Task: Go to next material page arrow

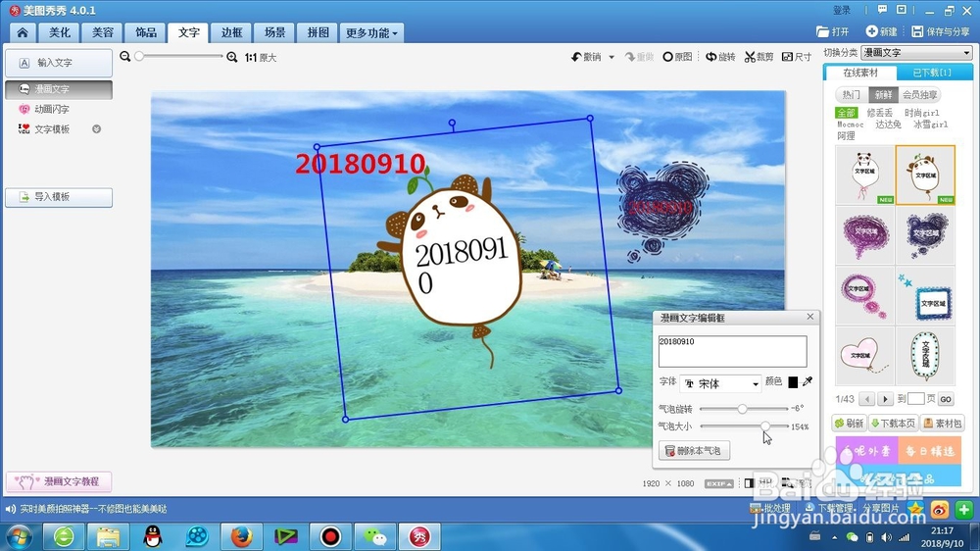Action: tap(885, 399)
